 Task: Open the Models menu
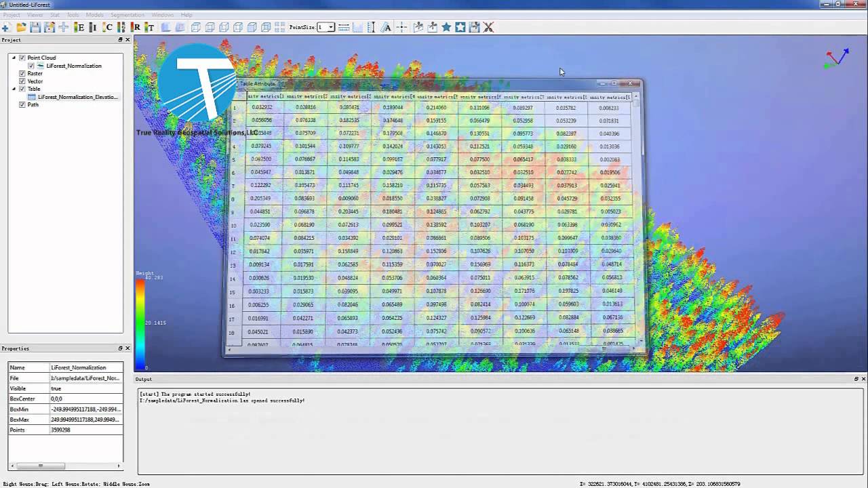point(95,15)
